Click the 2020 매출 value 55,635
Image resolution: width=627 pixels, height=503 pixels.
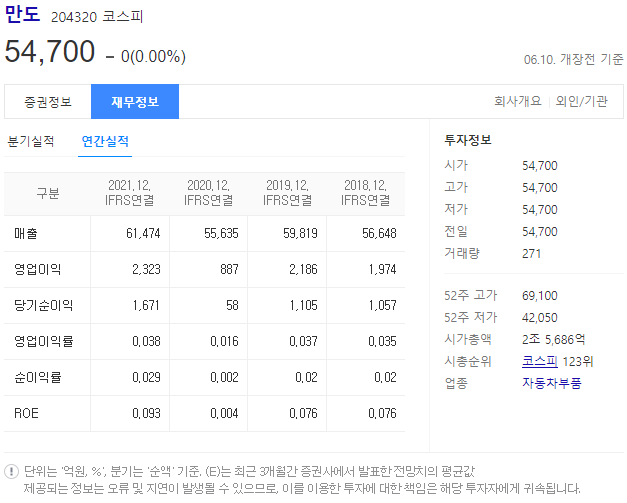point(222,234)
